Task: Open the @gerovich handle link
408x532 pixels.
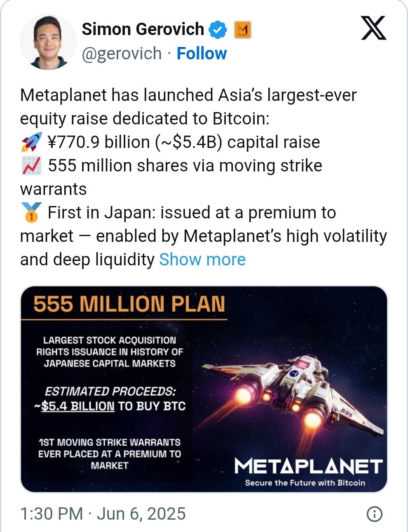Action: pos(122,54)
